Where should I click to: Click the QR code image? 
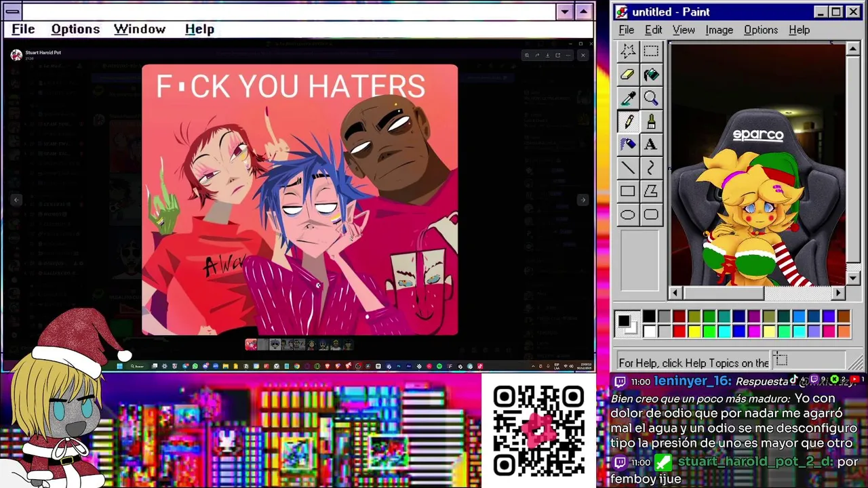pyautogui.click(x=539, y=430)
